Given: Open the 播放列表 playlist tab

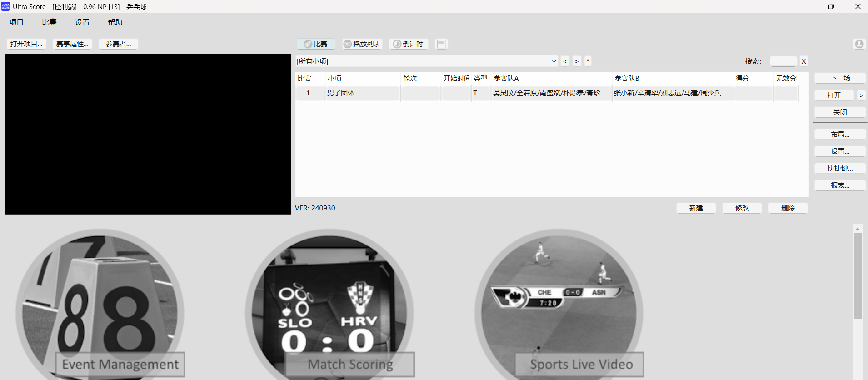Looking at the screenshot, I should pyautogui.click(x=362, y=44).
